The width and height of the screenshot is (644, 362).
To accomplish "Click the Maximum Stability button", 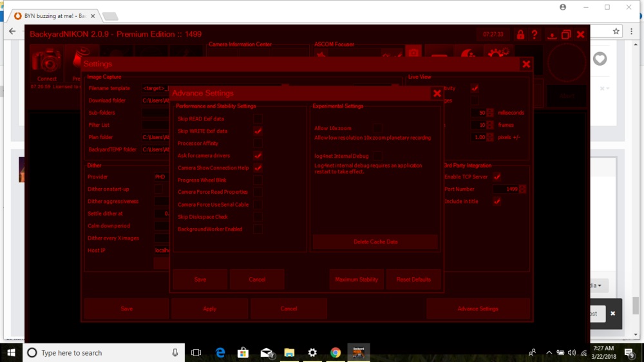I will [x=357, y=280].
